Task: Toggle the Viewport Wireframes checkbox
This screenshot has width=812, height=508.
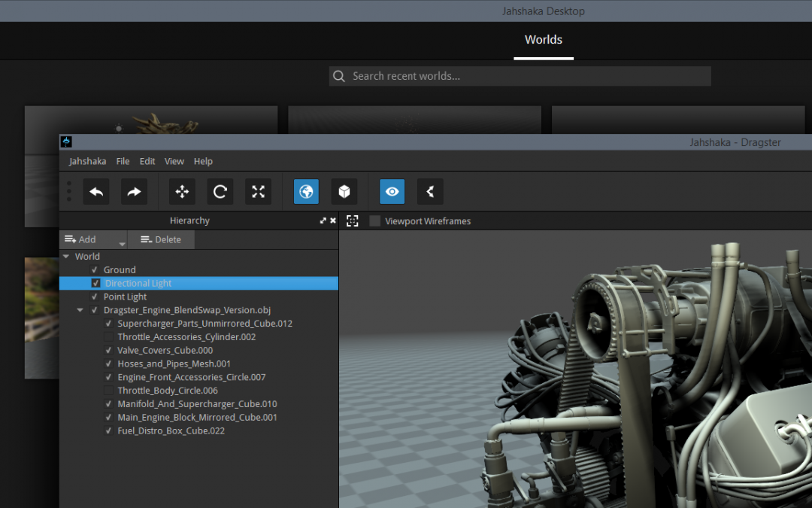Action: tap(374, 221)
